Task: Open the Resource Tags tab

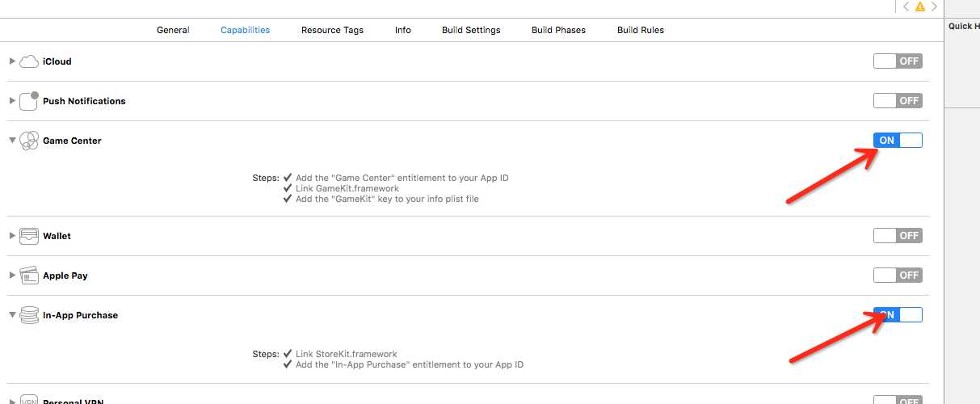Action: pos(332,30)
